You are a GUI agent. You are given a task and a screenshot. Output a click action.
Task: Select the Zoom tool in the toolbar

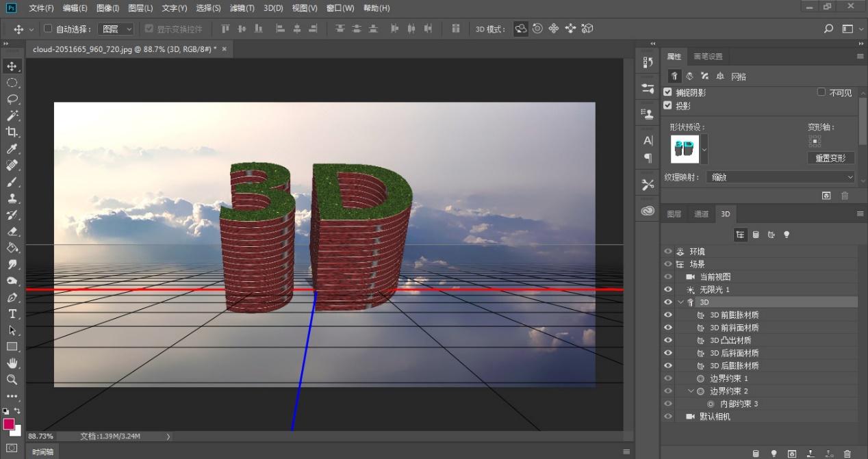click(x=12, y=380)
